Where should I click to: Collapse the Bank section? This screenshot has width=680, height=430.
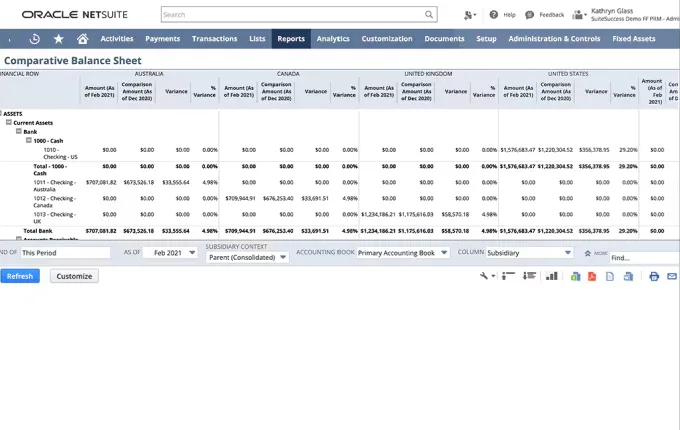tap(19, 131)
